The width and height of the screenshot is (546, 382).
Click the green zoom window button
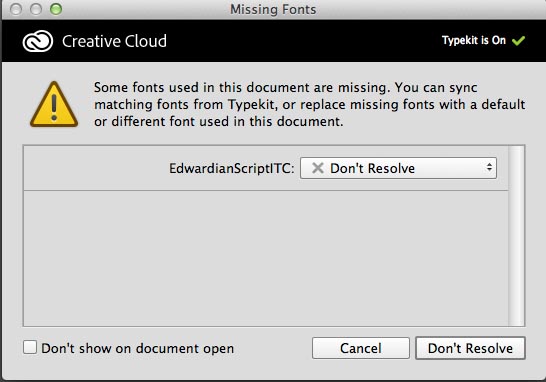point(56,9)
